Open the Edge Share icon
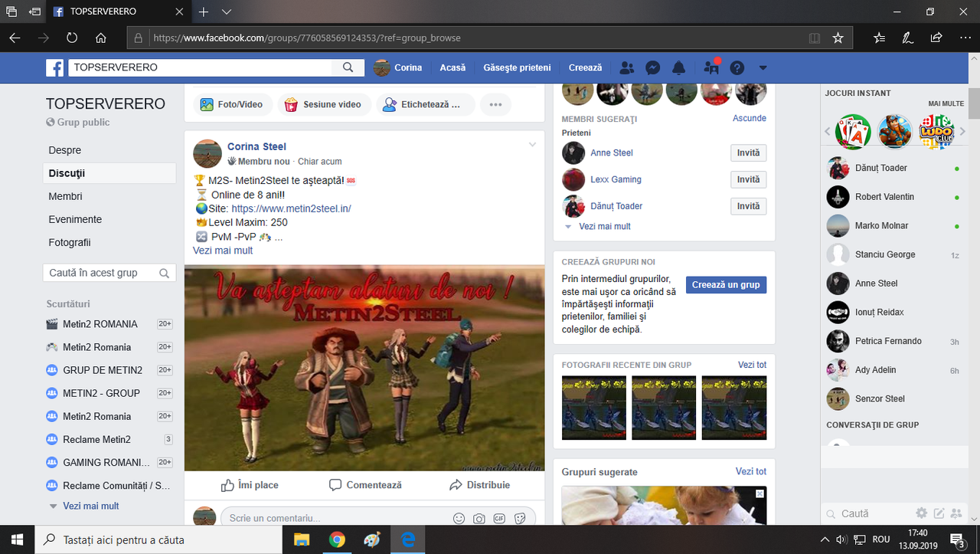Viewport: 980px width, 554px height. coord(936,38)
